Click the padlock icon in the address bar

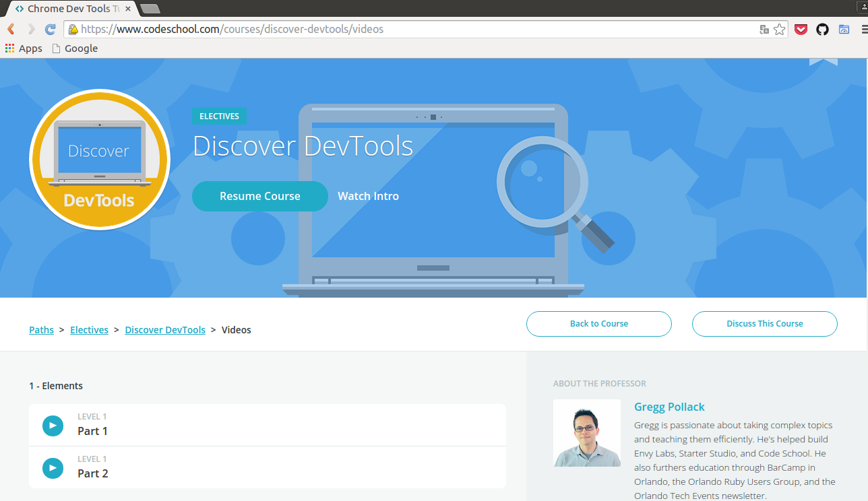coord(73,30)
